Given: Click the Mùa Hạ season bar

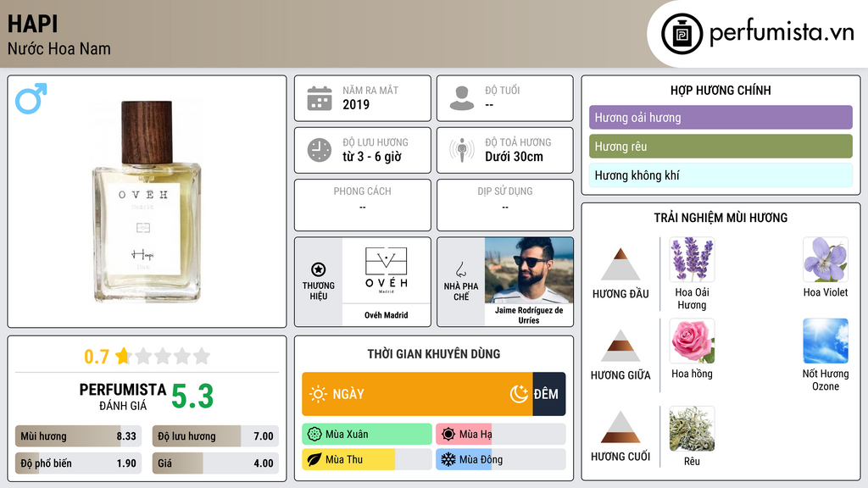Looking at the screenshot, I should tap(500, 435).
